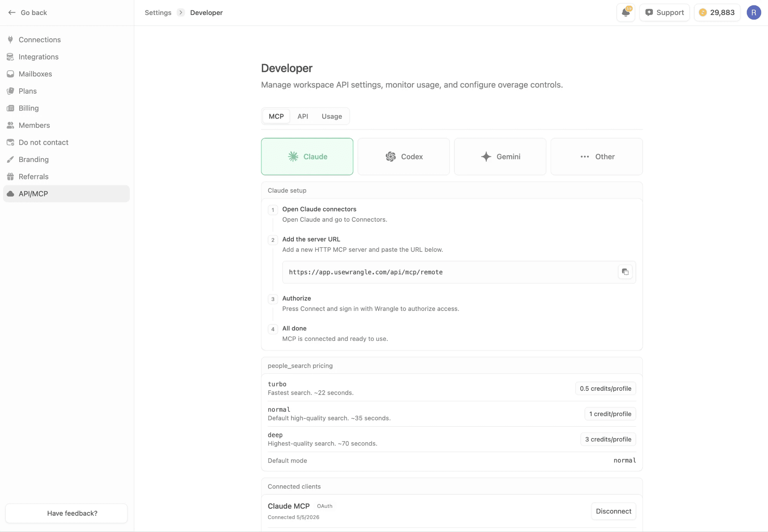Click the Other three-dots icon
This screenshot has height=532, width=768.
point(584,157)
